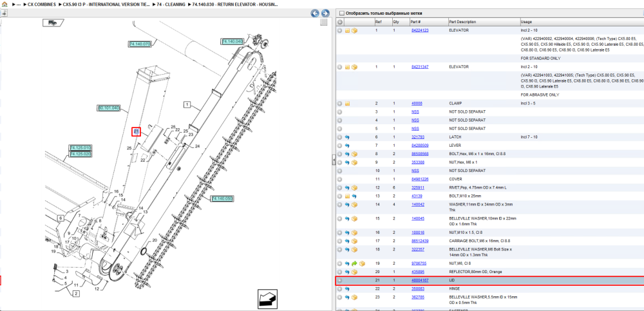The image size is (644, 311).
Task: Open part number 350083 HINGE link
Action: point(418,289)
